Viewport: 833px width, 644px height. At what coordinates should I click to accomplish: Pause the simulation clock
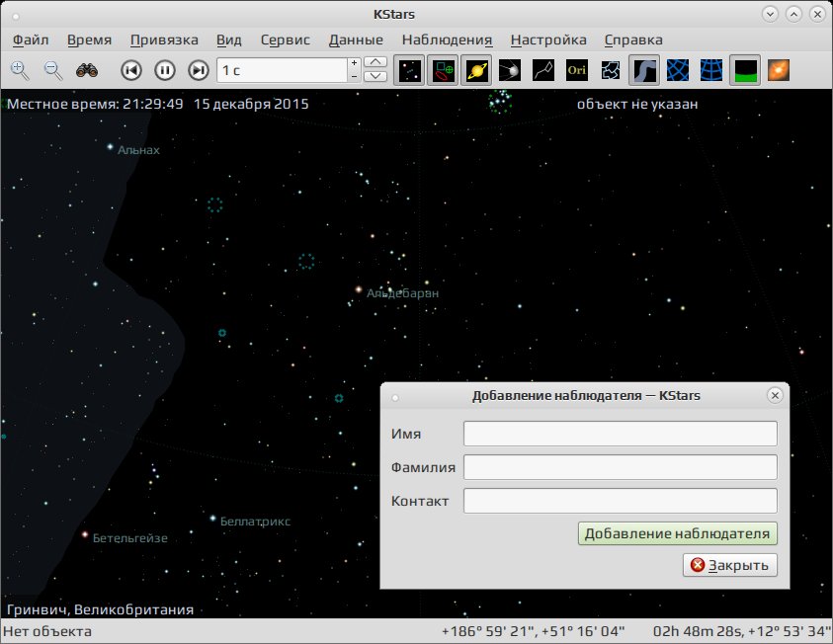tap(165, 70)
